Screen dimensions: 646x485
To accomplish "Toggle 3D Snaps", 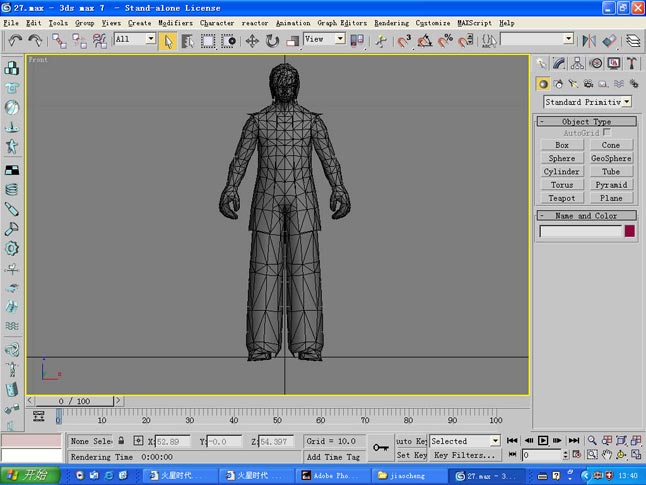I will (x=404, y=41).
